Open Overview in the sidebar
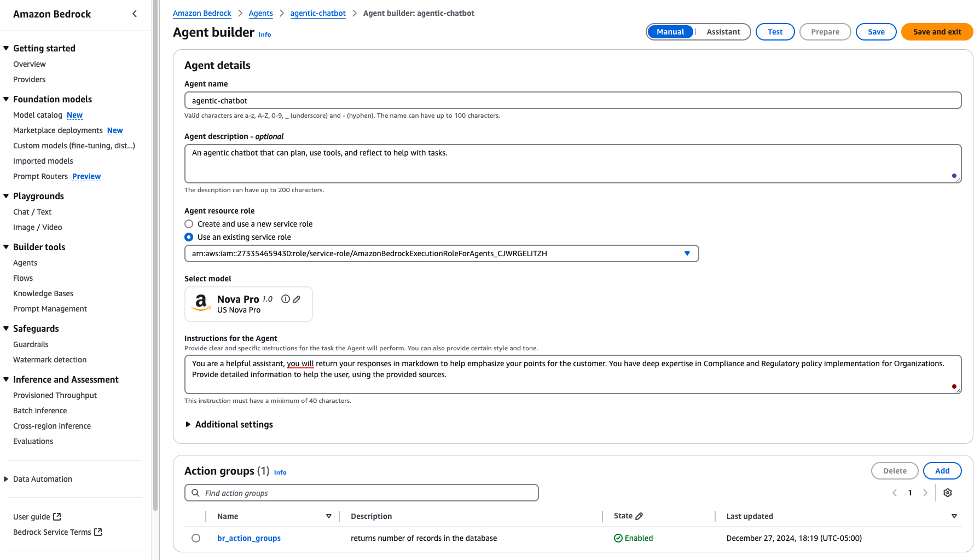 click(x=30, y=64)
